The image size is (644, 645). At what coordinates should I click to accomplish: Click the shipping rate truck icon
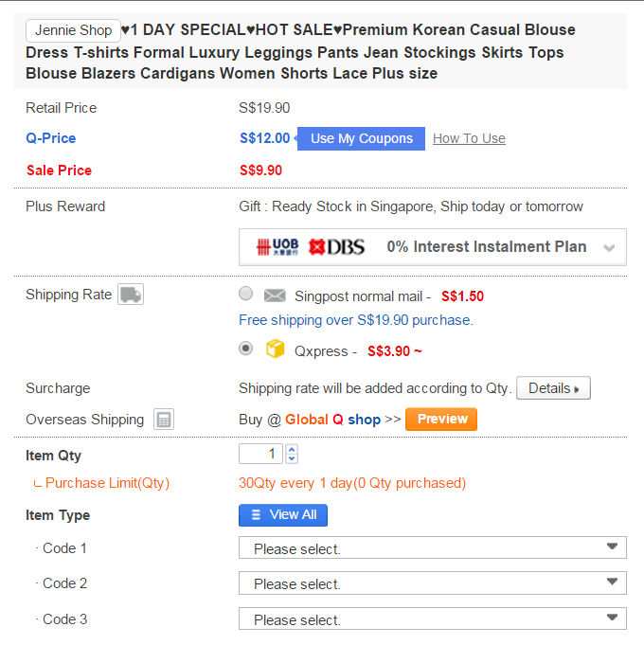click(x=130, y=295)
